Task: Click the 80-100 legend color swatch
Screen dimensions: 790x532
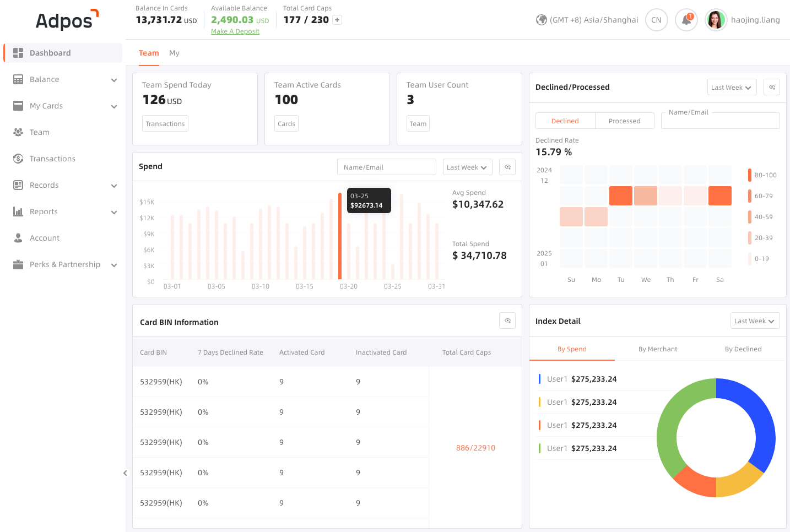Action: click(x=750, y=175)
